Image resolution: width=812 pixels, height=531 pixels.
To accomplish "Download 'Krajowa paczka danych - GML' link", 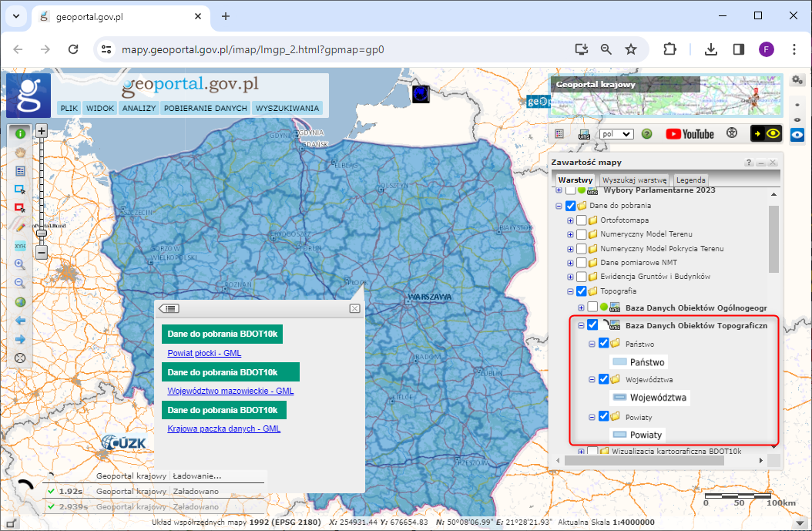I will [223, 428].
